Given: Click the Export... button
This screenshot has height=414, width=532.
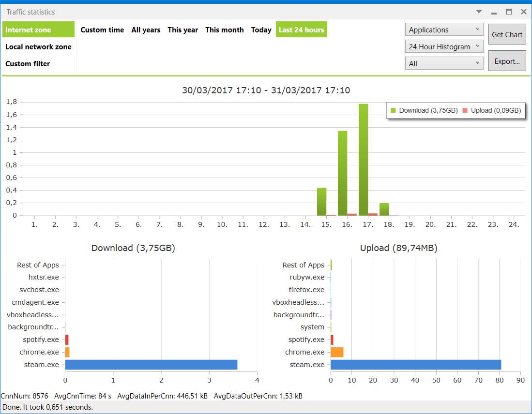Looking at the screenshot, I should coord(507,61).
